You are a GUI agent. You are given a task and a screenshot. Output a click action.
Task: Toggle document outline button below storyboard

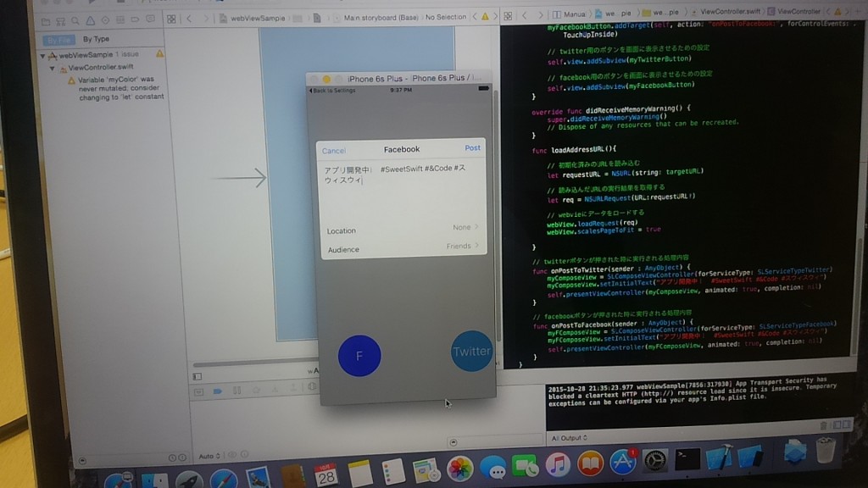pyautogui.click(x=197, y=376)
